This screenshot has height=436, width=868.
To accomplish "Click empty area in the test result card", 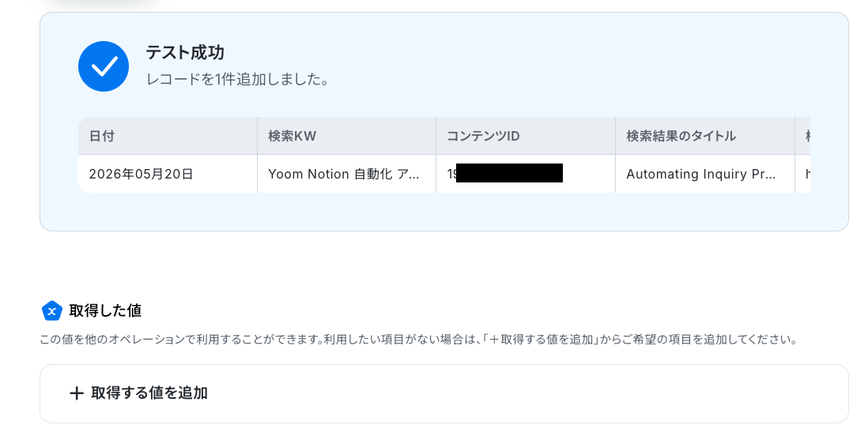I will (x=553, y=66).
